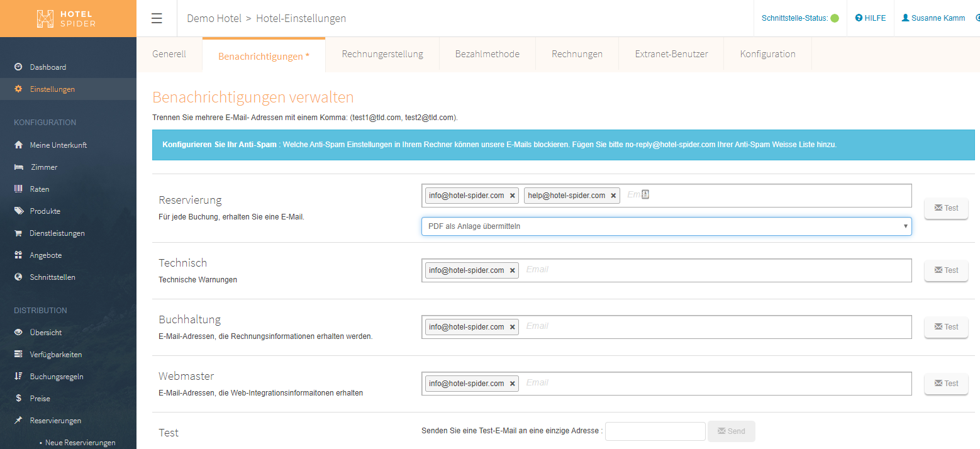This screenshot has width=980, height=449.
Task: Click the Verfügbarkeiten icon in sidebar
Action: [18, 354]
